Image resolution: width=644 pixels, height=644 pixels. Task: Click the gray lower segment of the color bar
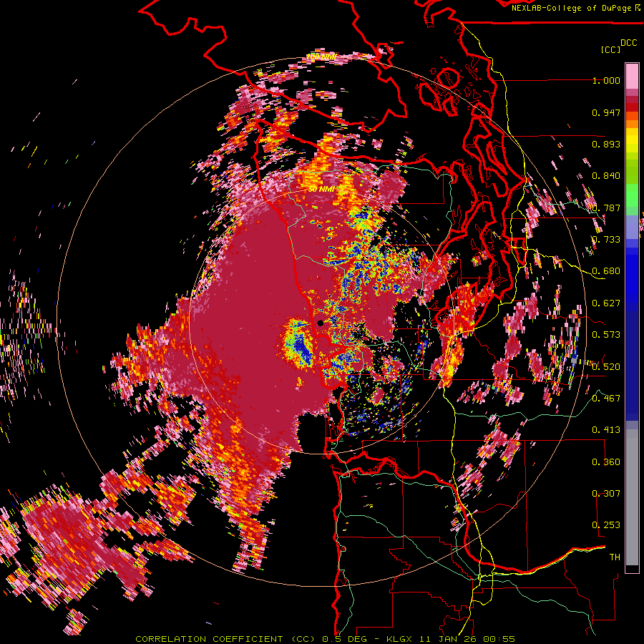632,497
